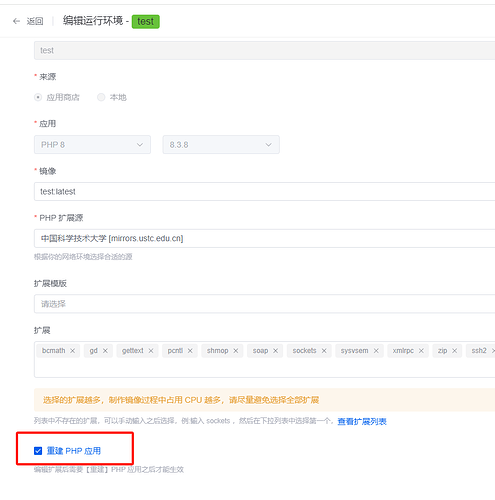Remove the xmlrpc extension tag
Viewport: 495px width, 500px height.
[x=421, y=351]
